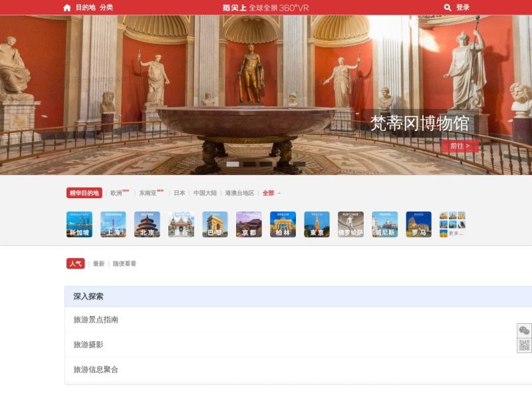Open the 東京 destination icon
This screenshot has height=399, width=532.
317,224
